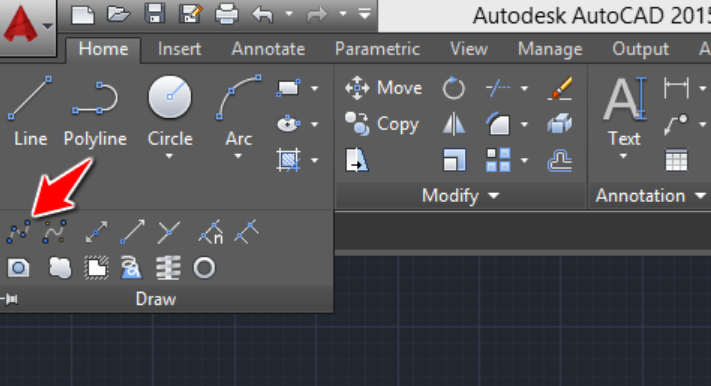Open the Manage ribbon tab
The image size is (711, 386).
tap(550, 49)
